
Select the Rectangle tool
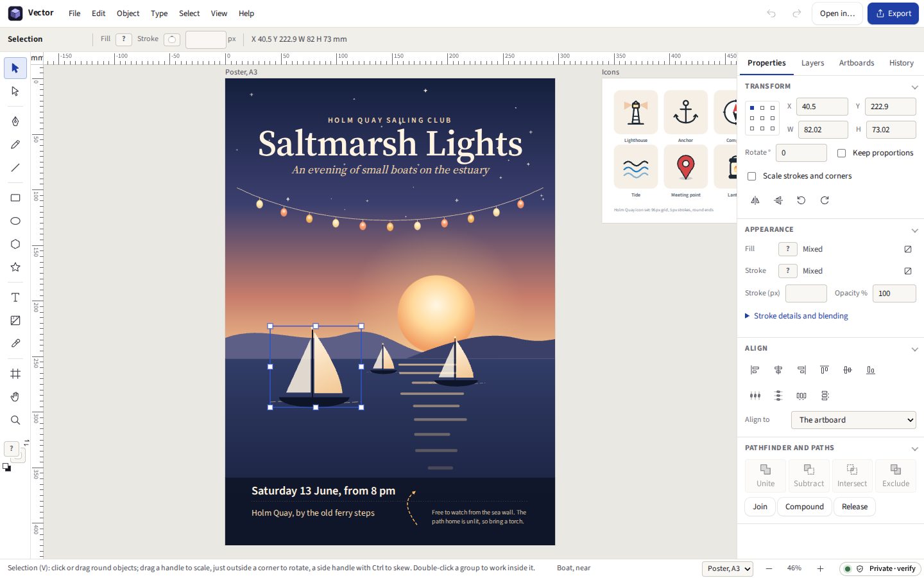15,198
